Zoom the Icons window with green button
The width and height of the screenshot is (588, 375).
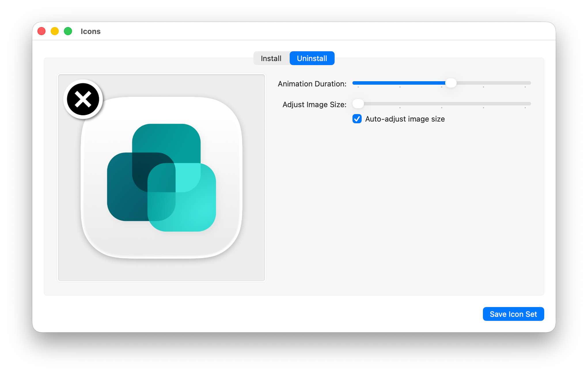[x=68, y=31]
